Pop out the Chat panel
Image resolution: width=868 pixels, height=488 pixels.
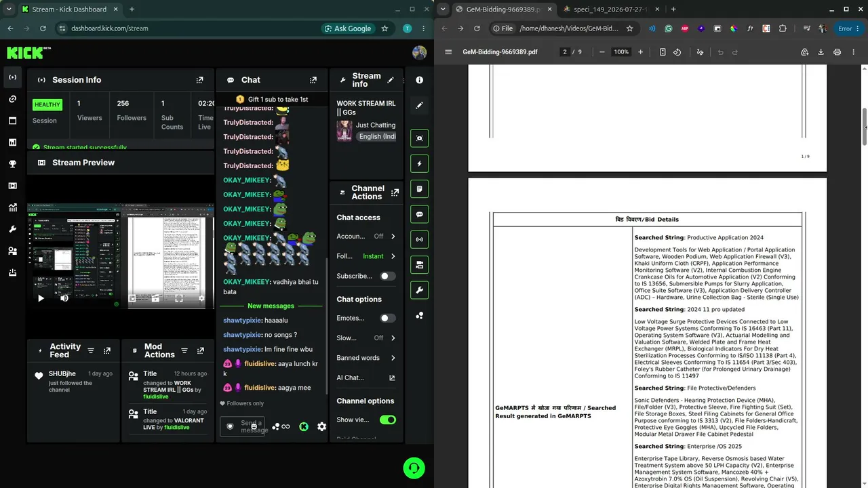tap(313, 80)
